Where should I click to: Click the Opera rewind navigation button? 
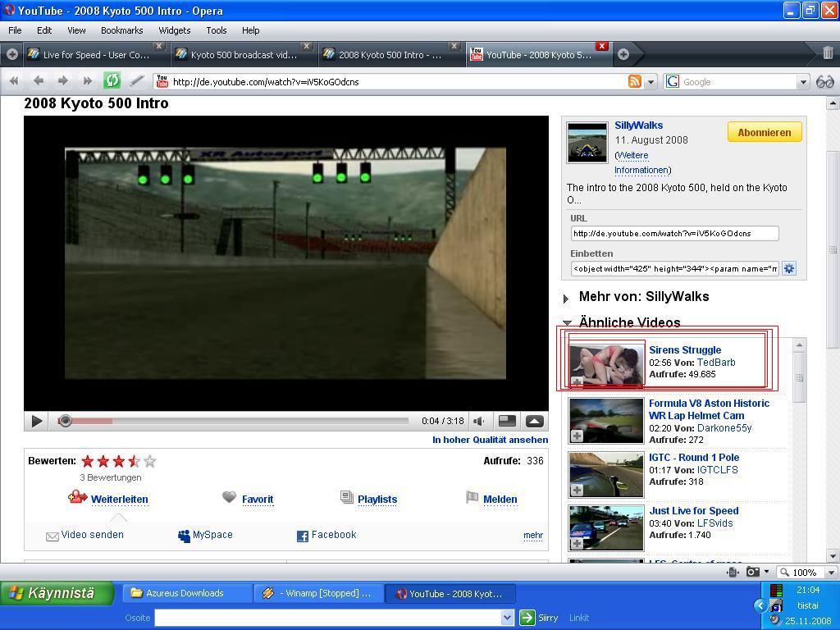coord(15,81)
